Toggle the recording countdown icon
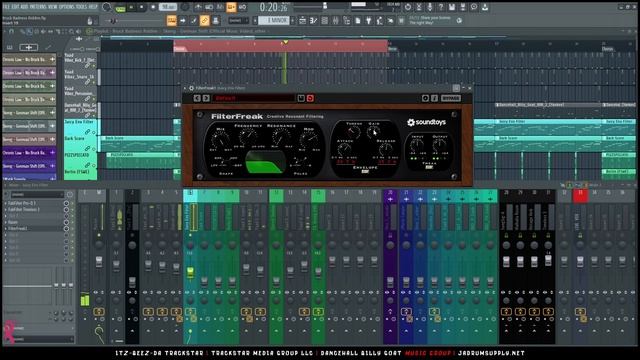This screenshot has width=640, height=360. (x=220, y=7)
